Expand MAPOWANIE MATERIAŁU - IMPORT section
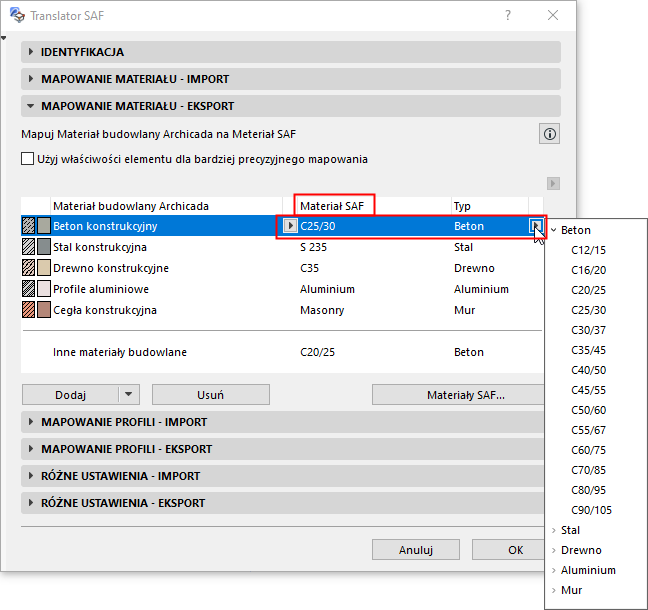 pyautogui.click(x=291, y=79)
